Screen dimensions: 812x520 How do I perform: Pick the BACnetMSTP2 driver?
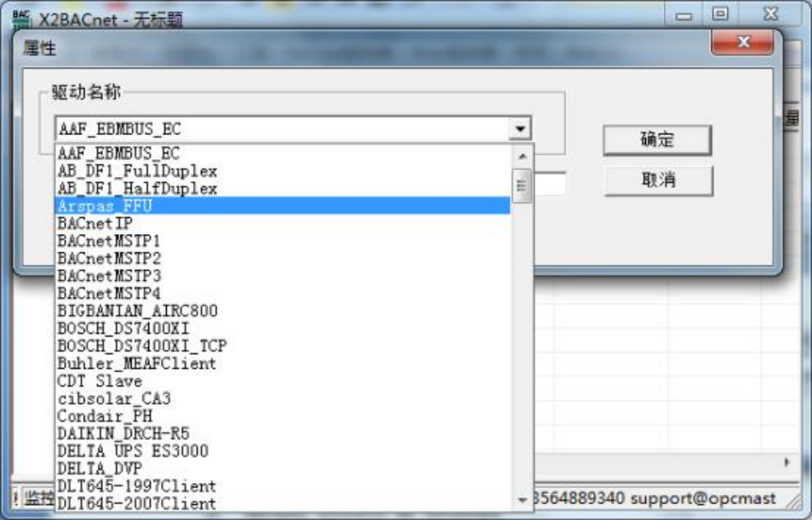click(282, 258)
